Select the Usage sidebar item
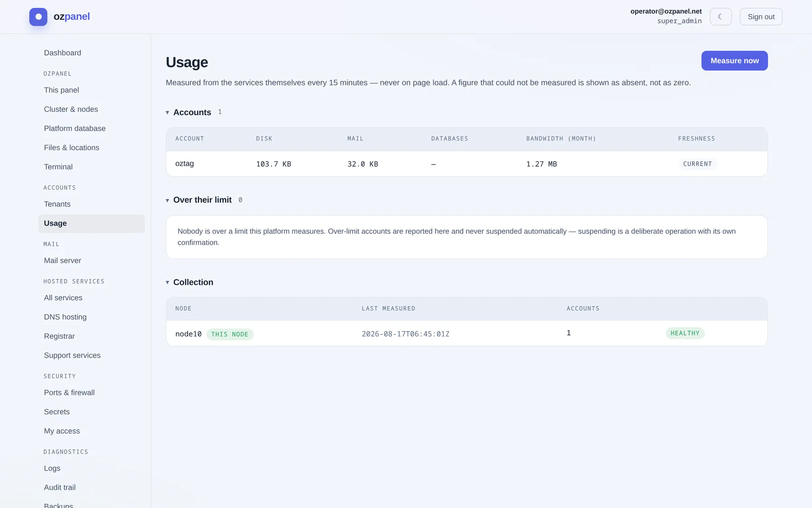 92,224
